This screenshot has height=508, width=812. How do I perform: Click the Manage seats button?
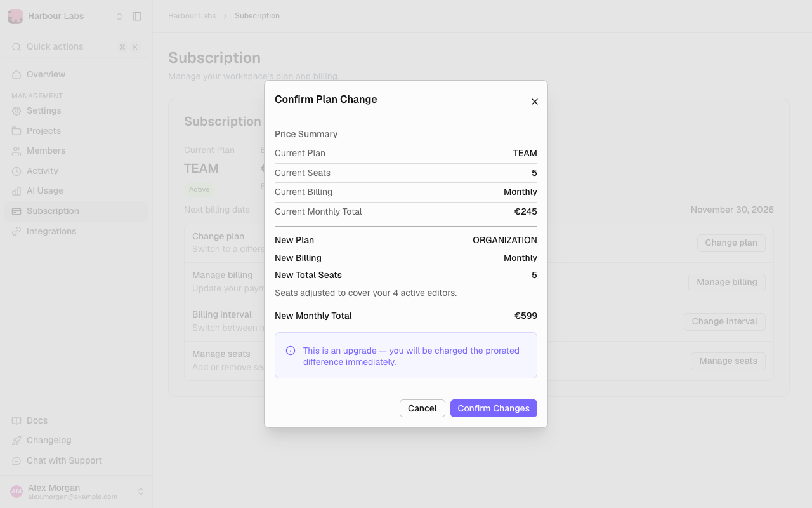[x=728, y=361]
